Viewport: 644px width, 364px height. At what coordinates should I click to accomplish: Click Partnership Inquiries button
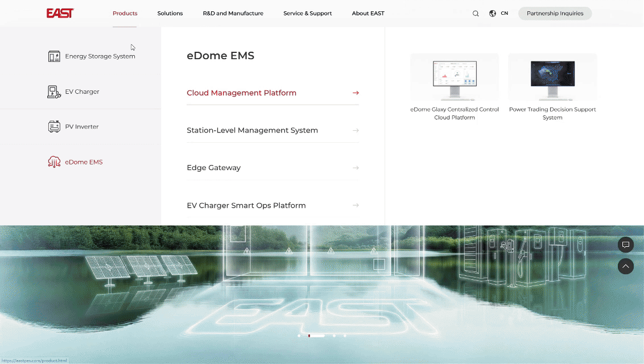555,14
